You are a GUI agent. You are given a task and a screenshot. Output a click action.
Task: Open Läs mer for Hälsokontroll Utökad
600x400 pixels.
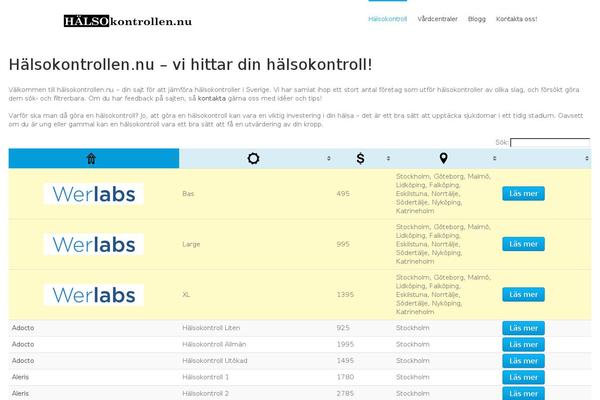point(523,361)
